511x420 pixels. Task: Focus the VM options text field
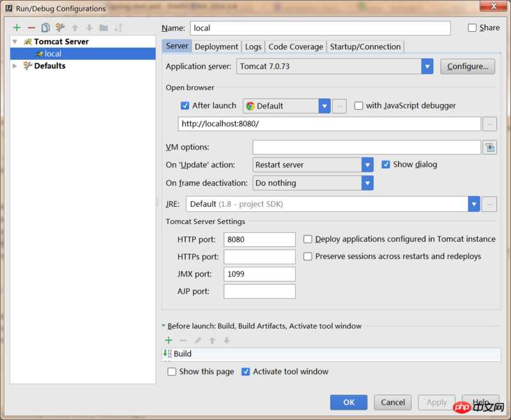[x=367, y=147]
